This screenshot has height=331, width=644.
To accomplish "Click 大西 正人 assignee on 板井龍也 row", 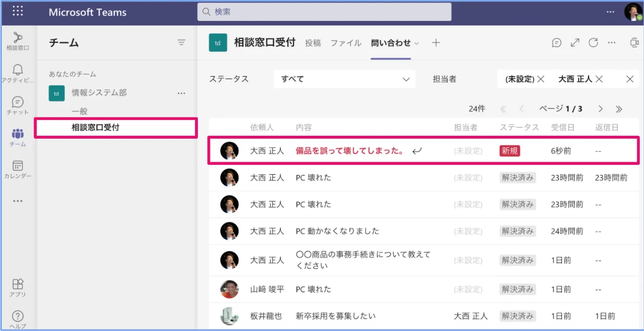I will (x=471, y=316).
